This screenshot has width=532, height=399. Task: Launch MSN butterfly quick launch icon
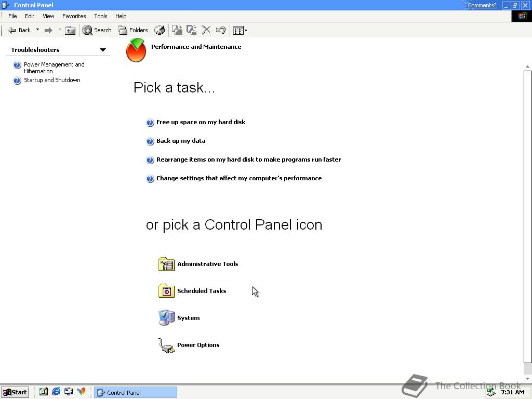coord(81,392)
